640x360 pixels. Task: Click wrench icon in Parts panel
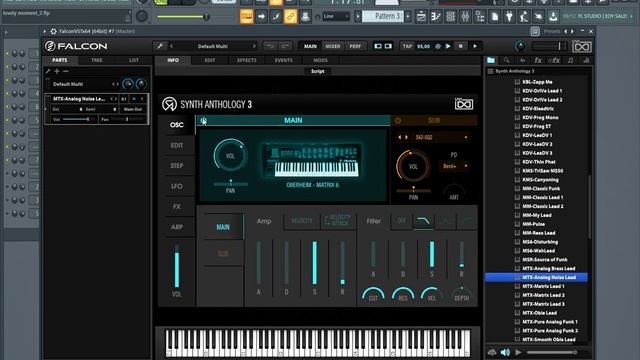pyautogui.click(x=48, y=71)
